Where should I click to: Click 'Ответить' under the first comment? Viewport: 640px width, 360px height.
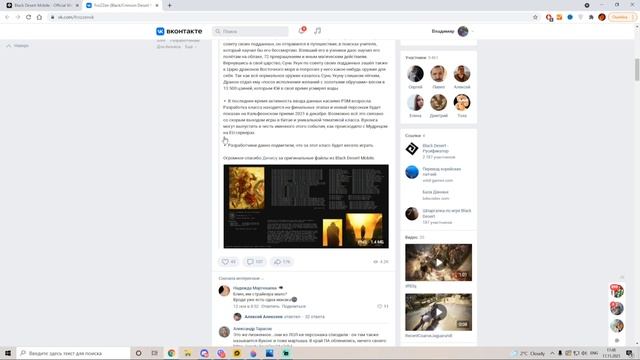[x=270, y=306]
